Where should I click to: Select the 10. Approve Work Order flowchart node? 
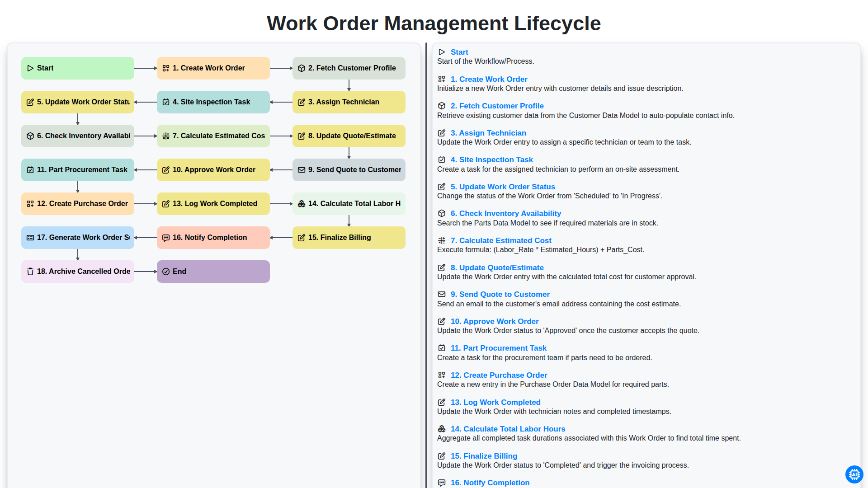[x=213, y=170]
